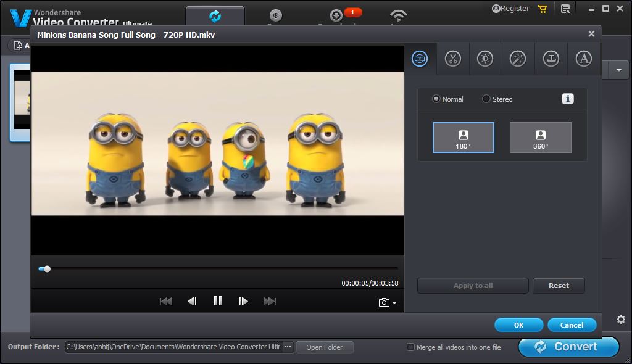Enable Merge all videos into one file
632x364 pixels.
click(410, 347)
